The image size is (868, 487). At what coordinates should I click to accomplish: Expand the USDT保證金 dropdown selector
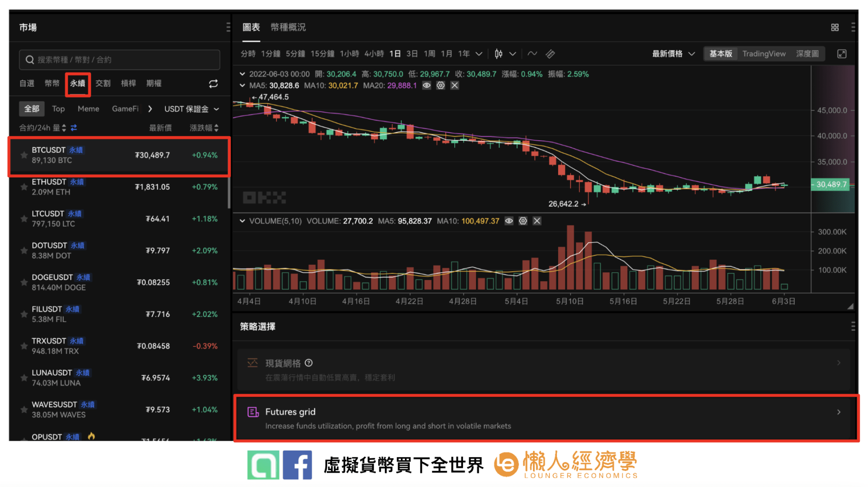191,109
